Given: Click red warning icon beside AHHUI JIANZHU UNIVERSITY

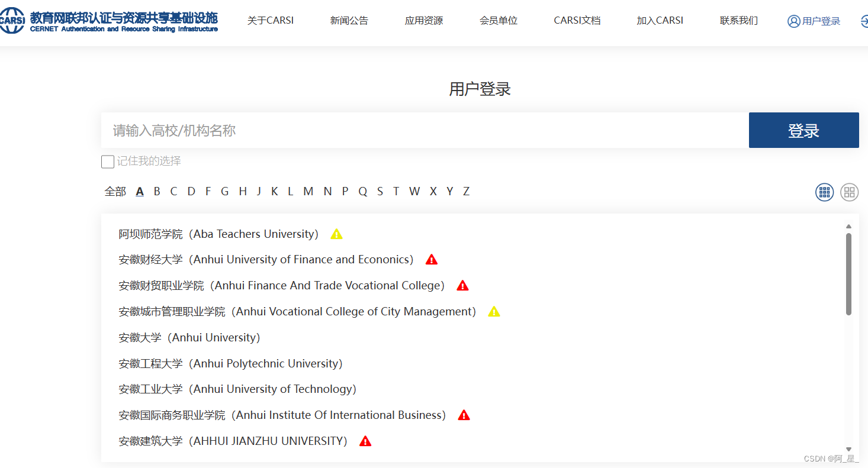Looking at the screenshot, I should [365, 441].
